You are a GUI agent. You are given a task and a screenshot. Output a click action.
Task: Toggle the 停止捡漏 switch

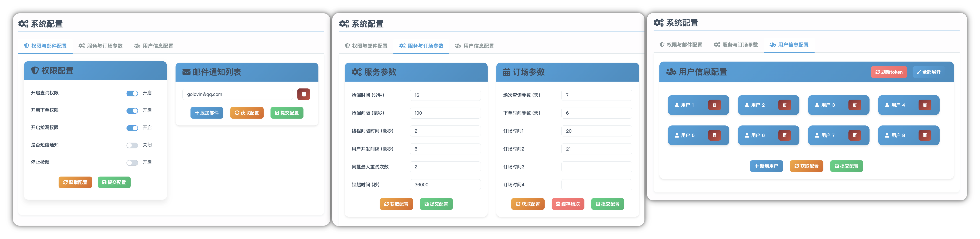pos(132,163)
